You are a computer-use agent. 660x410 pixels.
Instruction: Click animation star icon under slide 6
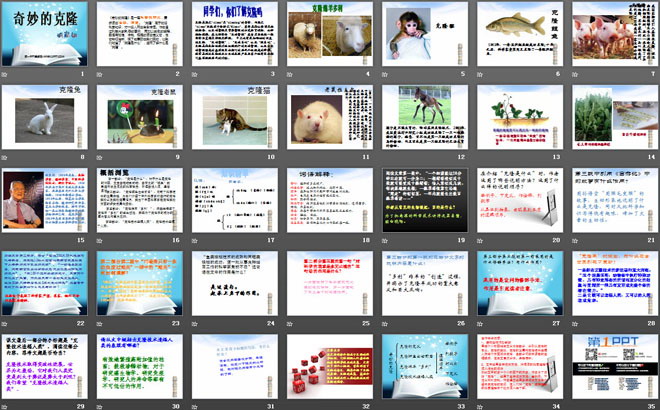point(480,75)
